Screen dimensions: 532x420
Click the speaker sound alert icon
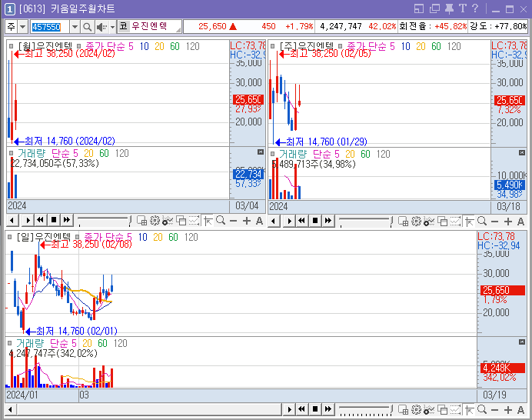coord(101,27)
